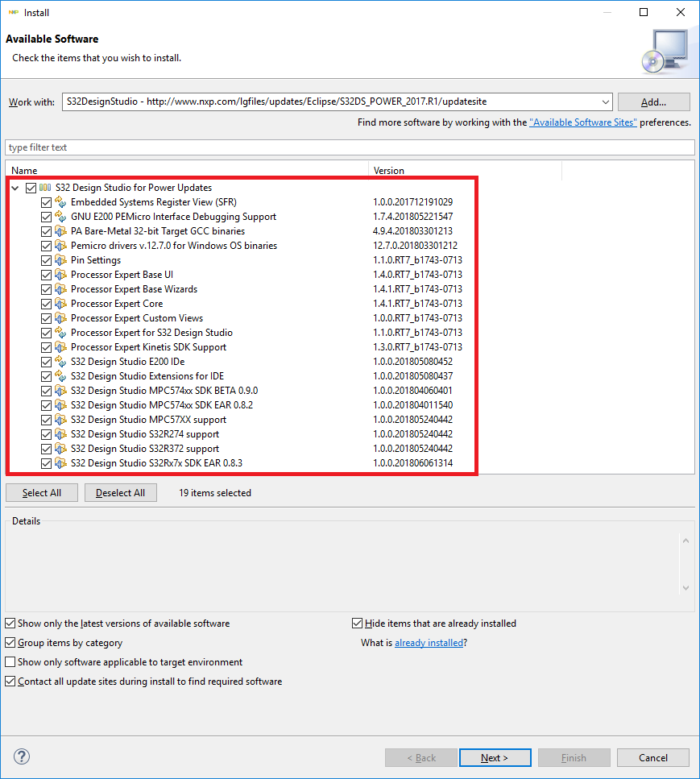Uncheck S32 Design Studio S32R372 support checkbox
Image resolution: width=700 pixels, height=779 pixels.
[46, 449]
